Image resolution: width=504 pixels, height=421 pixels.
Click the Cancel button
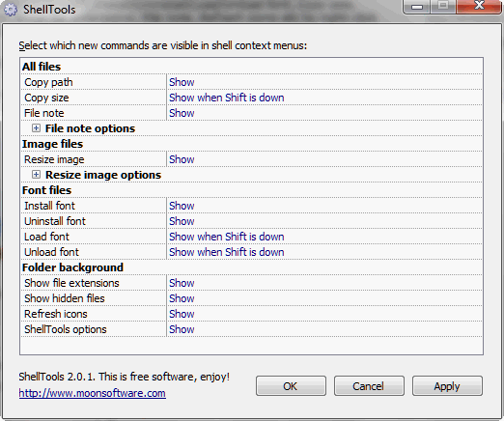(369, 386)
